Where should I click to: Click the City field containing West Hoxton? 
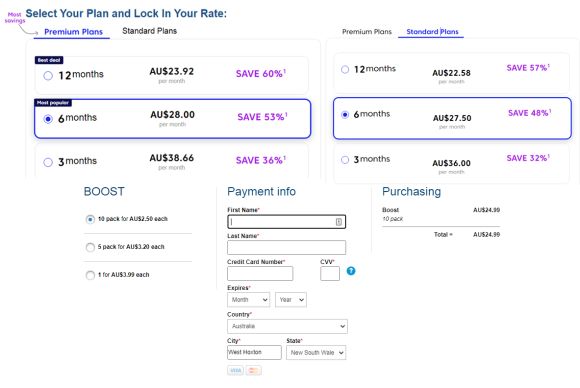(254, 352)
